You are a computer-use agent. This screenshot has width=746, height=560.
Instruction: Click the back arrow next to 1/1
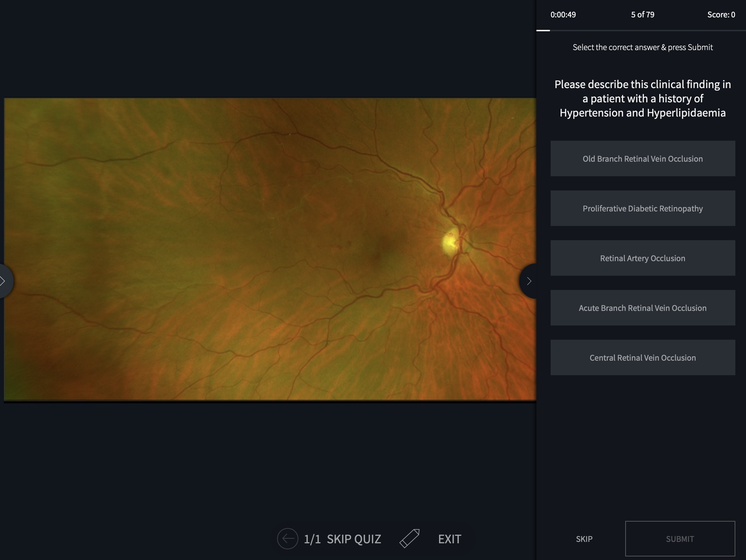pyautogui.click(x=287, y=538)
